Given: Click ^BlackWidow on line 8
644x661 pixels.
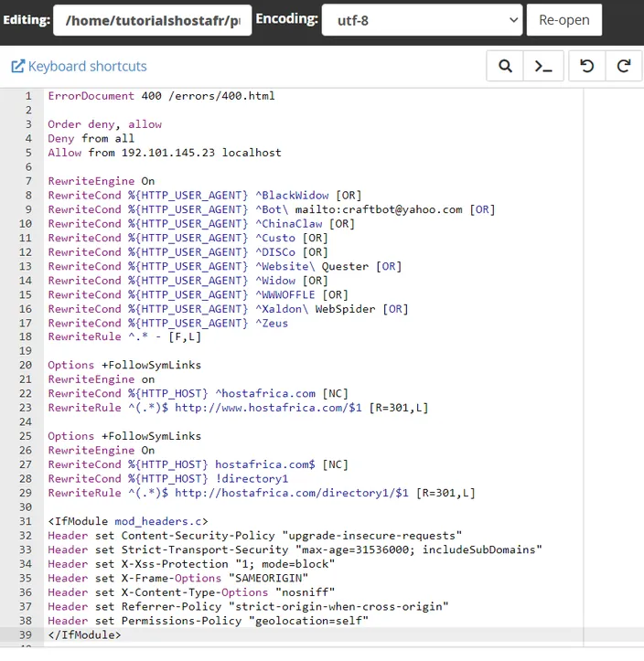Looking at the screenshot, I should (x=292, y=195).
